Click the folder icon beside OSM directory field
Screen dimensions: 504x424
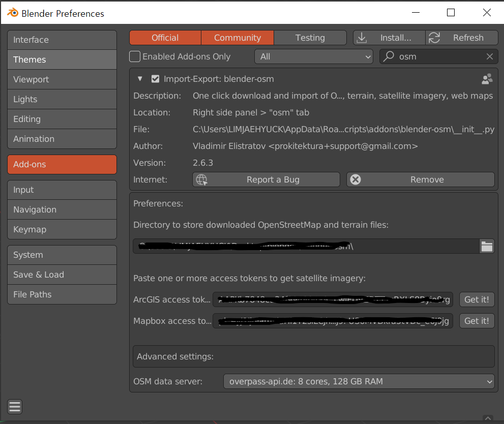click(x=487, y=246)
